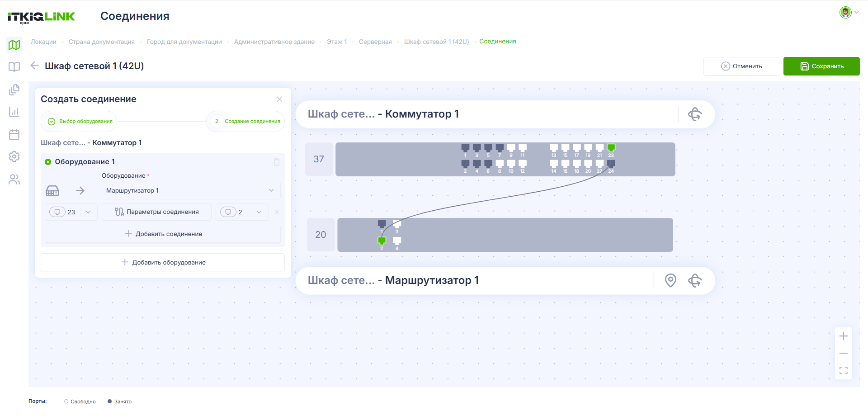Click the Сохранить button
This screenshot has height=416, width=868.
pyautogui.click(x=821, y=66)
